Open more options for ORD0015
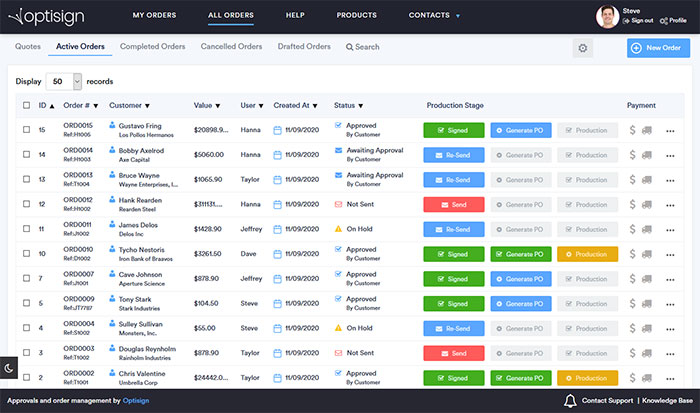Screen dimensions: 700x413 (670, 131)
